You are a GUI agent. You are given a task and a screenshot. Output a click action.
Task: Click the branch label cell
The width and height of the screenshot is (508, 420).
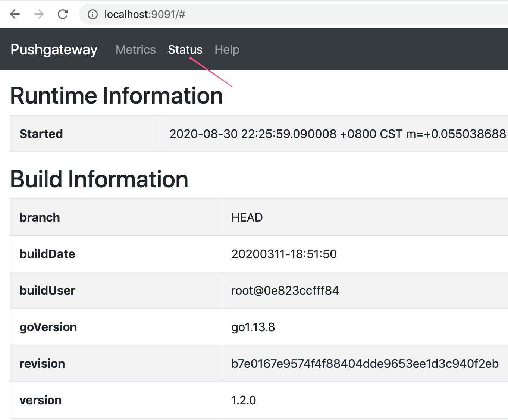click(116, 217)
